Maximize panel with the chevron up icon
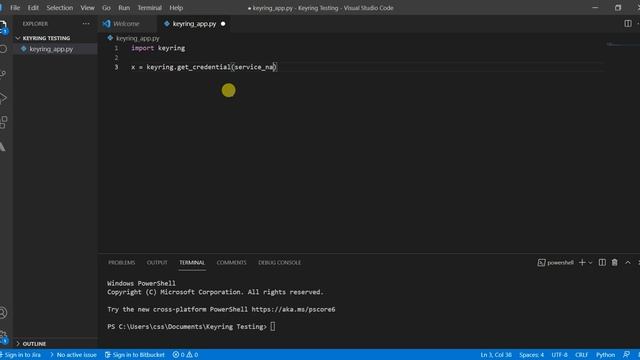This screenshot has height=360, width=640. (x=628, y=262)
